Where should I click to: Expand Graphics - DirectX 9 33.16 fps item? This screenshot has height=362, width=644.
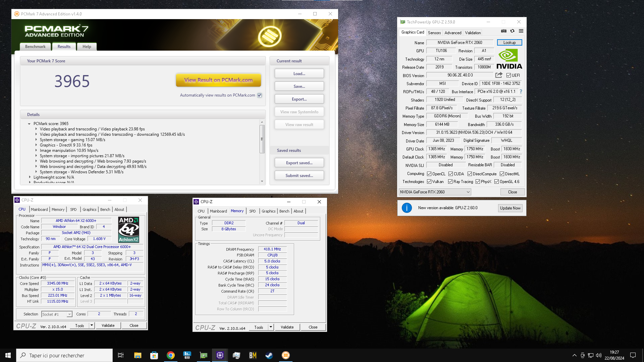tap(36, 145)
